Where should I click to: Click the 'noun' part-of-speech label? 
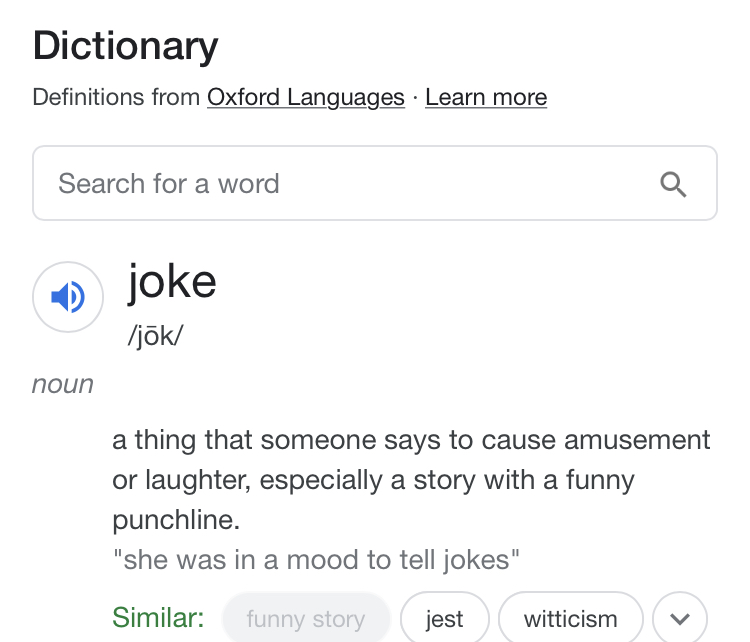(63, 385)
